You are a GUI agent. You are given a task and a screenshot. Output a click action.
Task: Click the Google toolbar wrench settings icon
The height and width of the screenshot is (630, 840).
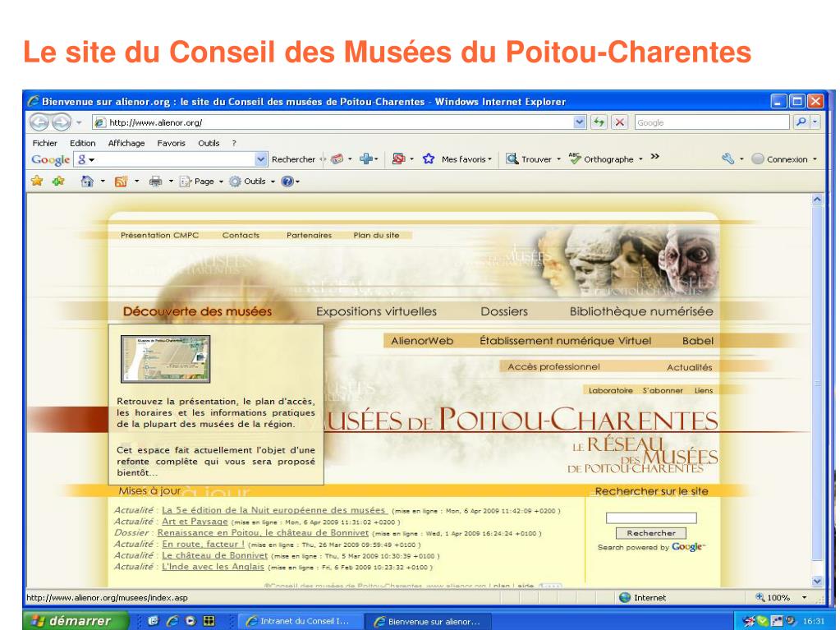[x=728, y=159]
